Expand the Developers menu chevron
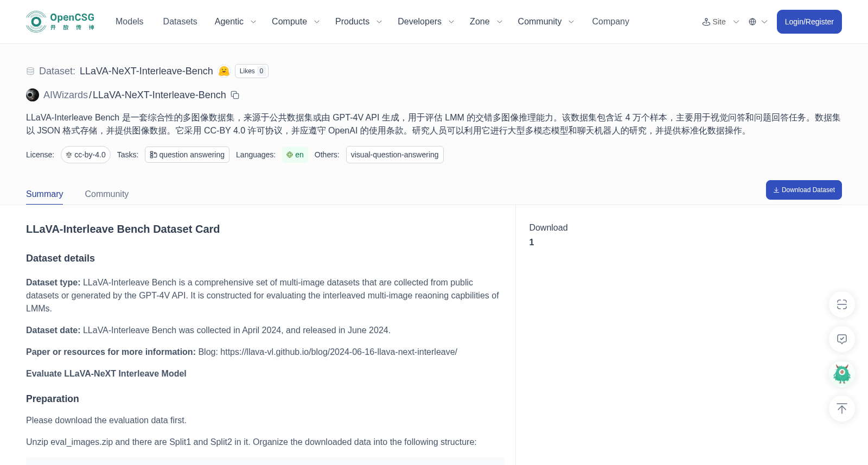 451,22
